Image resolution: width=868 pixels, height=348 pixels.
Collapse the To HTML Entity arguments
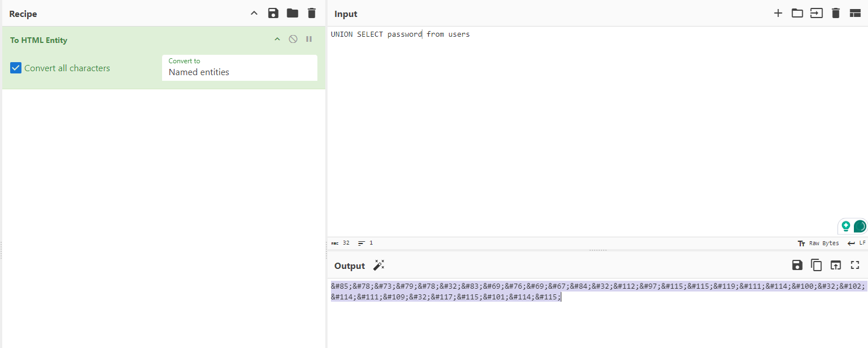[x=277, y=40]
